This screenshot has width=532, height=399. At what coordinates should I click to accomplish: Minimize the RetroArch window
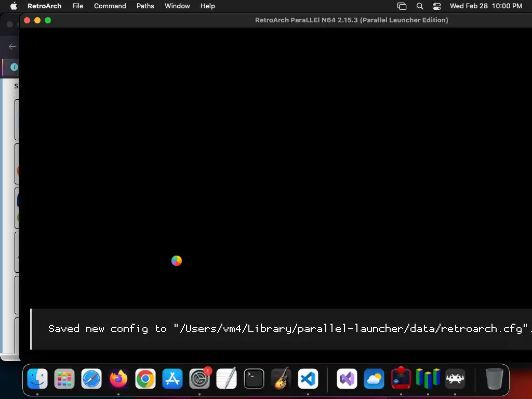(37, 20)
